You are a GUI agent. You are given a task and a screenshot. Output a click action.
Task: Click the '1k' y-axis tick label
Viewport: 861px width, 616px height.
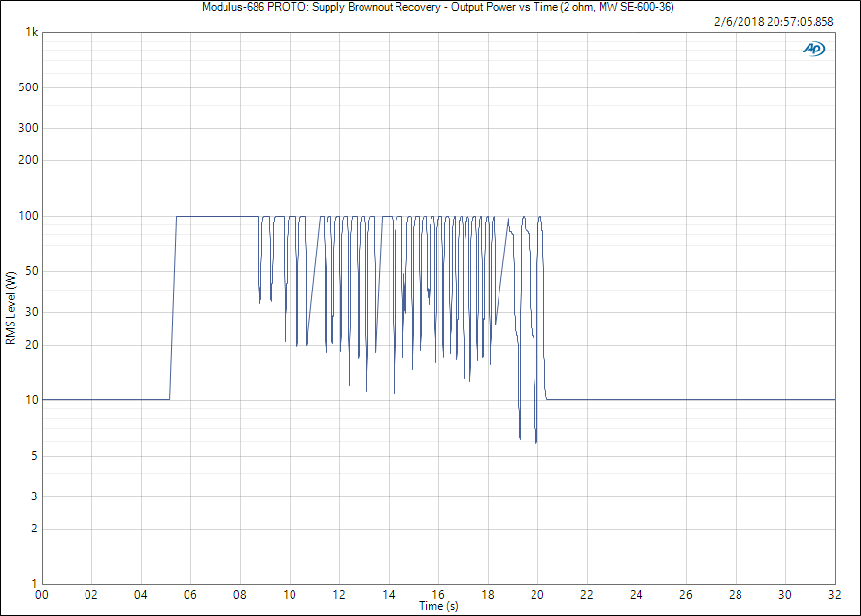coord(32,32)
